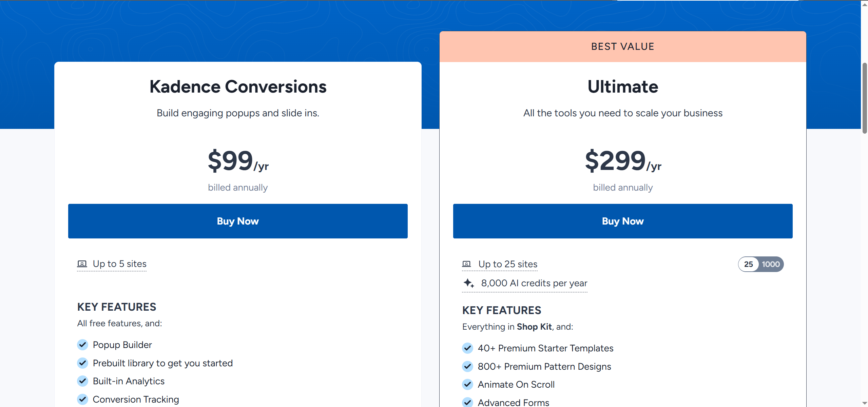Click the Shop Kit bold link text
Viewport: 868px width, 407px height.
pos(534,327)
